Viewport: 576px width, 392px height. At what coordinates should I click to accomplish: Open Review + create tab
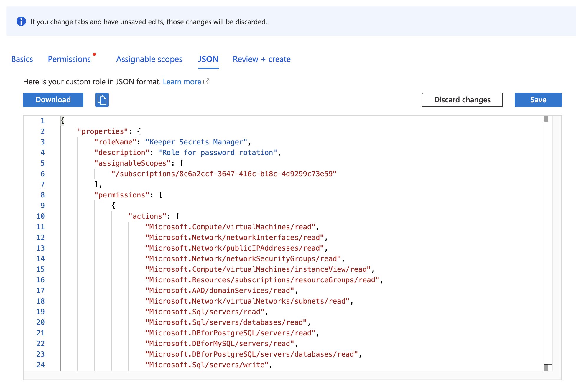261,59
